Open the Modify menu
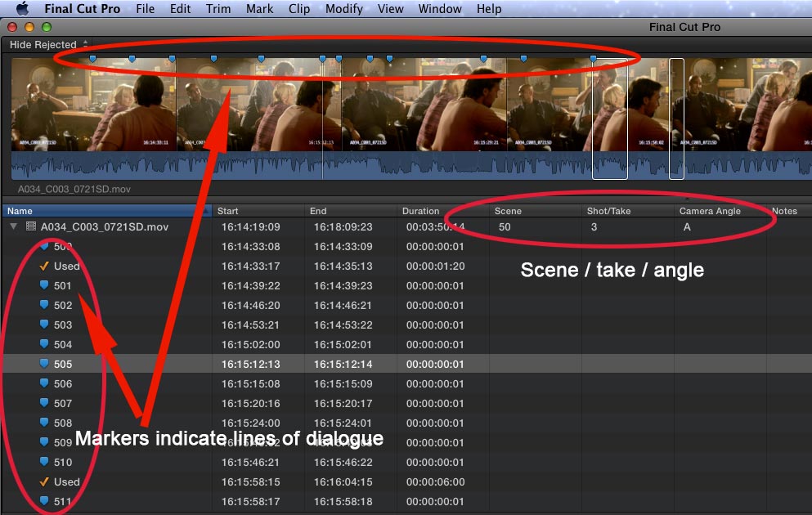812x515 pixels. click(x=344, y=9)
